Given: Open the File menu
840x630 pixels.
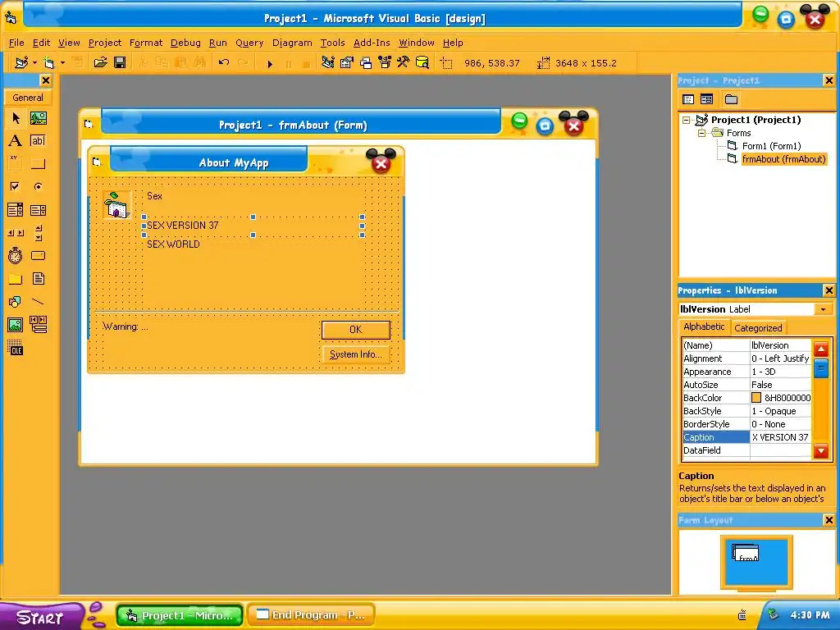Looking at the screenshot, I should click(x=16, y=43).
